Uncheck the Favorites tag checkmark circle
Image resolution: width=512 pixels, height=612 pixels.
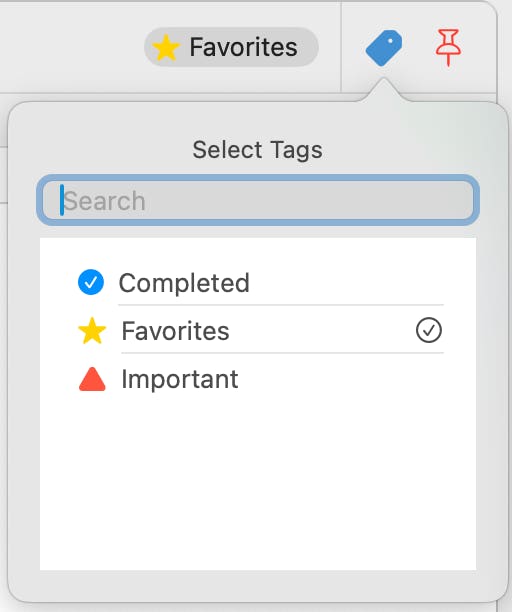point(428,330)
